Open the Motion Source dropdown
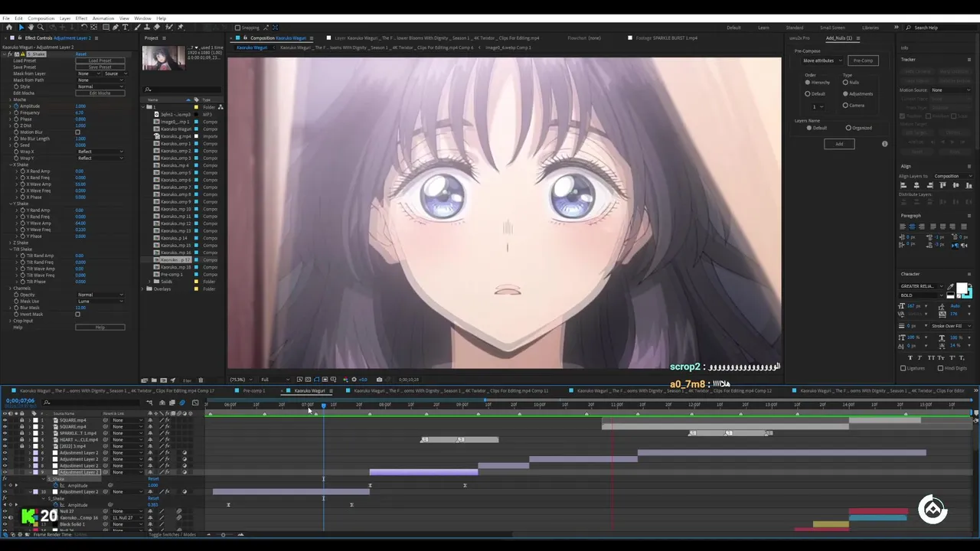 [x=951, y=90]
